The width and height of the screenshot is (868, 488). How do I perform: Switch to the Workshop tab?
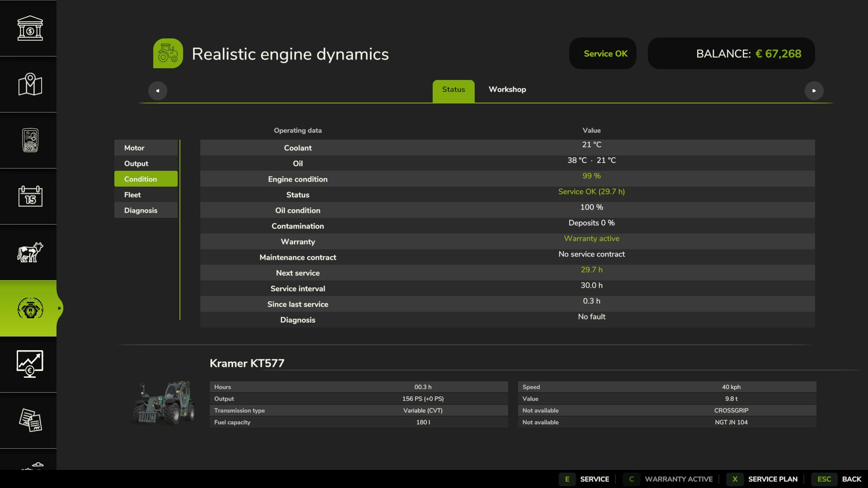(507, 89)
